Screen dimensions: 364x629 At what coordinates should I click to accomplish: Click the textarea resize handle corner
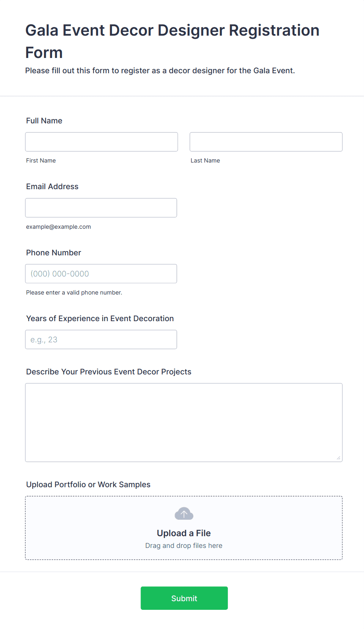tap(339, 458)
